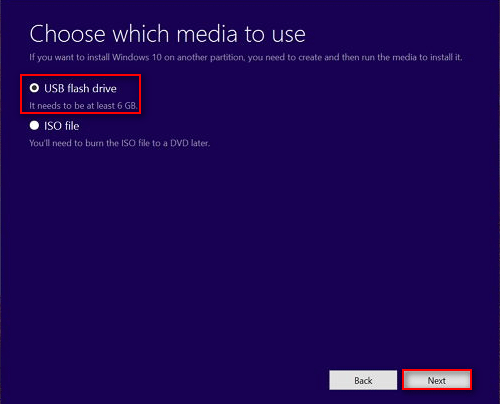Screen dimensions: 500x404
Task: Click the 'Choose which media to use' heading
Action: click(167, 34)
